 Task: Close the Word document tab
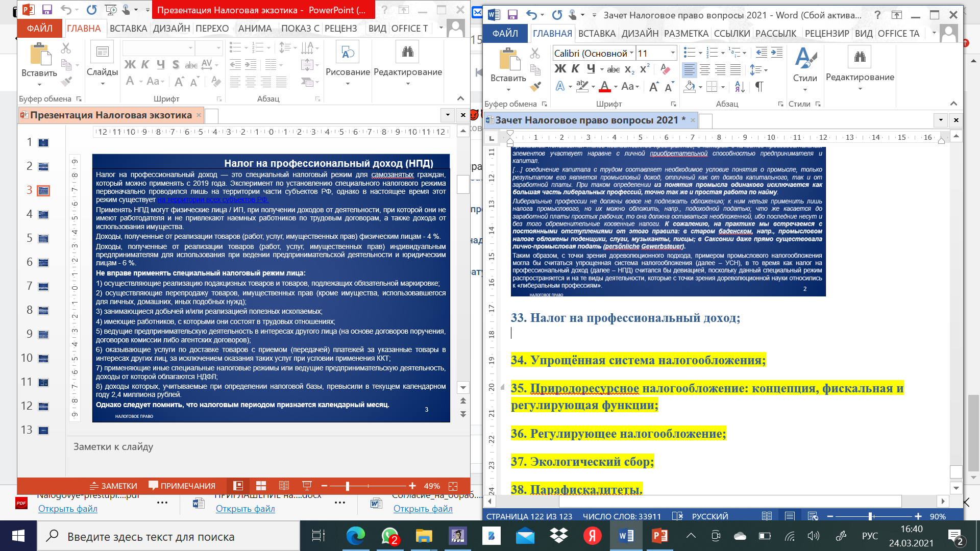pyautogui.click(x=693, y=120)
